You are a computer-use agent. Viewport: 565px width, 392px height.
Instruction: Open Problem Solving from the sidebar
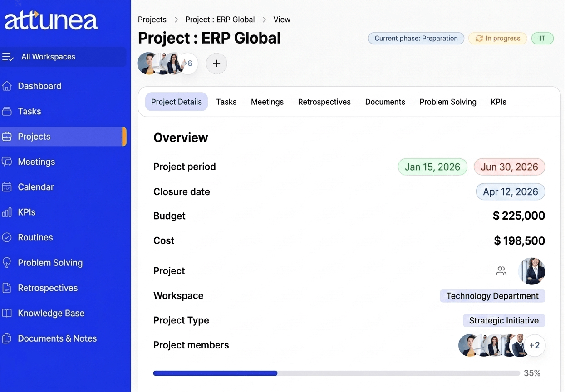63,263
